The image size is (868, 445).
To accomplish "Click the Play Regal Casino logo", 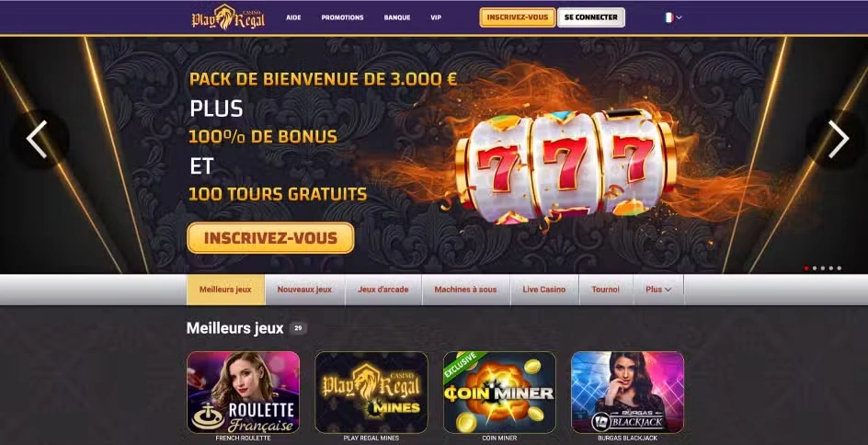I will [228, 17].
